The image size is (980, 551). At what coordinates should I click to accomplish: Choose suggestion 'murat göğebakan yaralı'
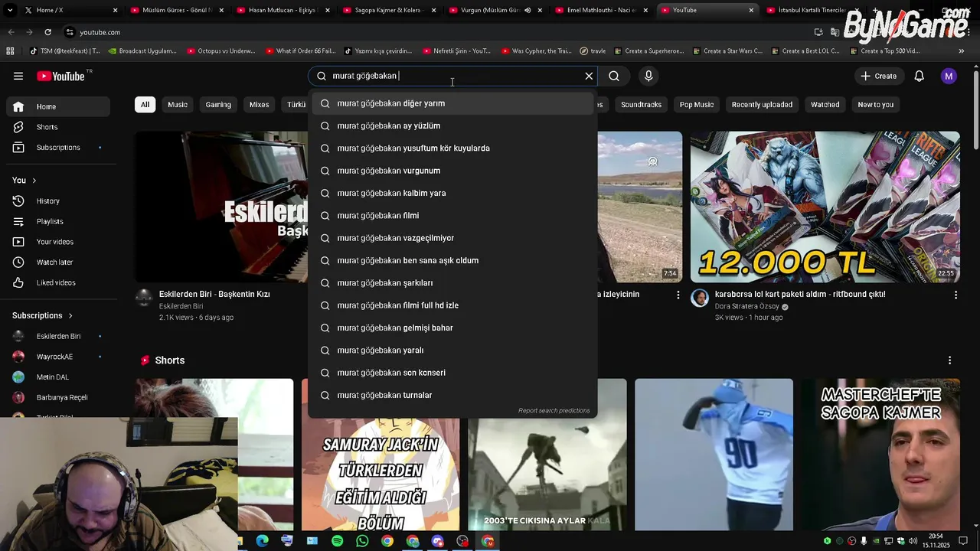click(x=452, y=350)
